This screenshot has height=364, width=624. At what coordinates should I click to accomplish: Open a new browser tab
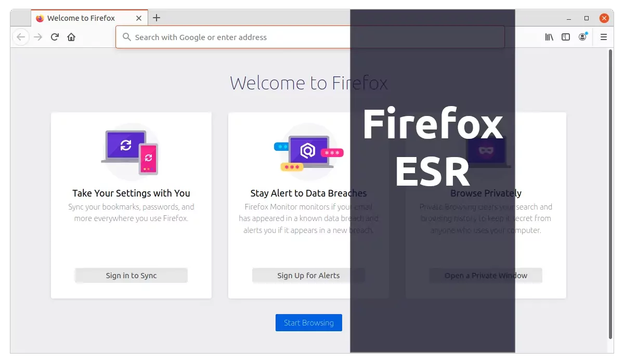(157, 17)
